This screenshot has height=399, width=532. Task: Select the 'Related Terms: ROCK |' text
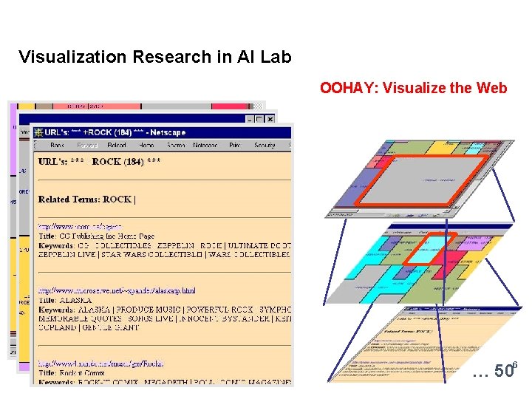(87, 199)
